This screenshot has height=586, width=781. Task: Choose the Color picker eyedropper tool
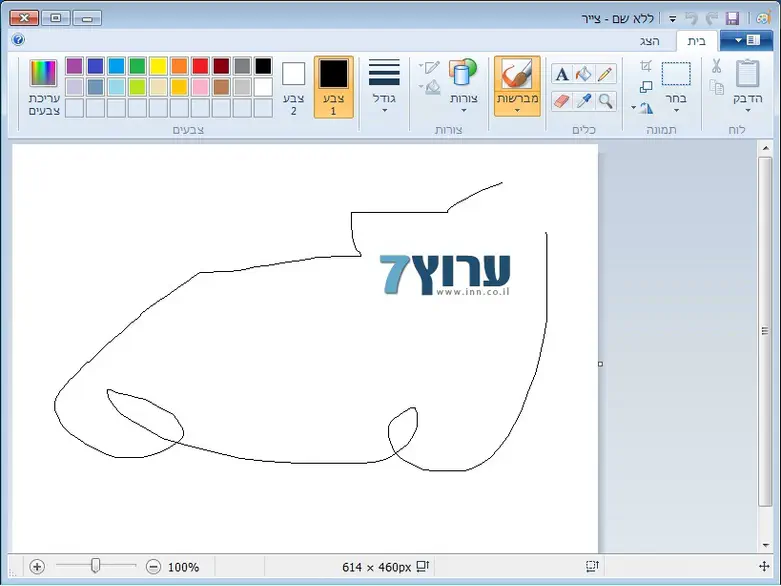pyautogui.click(x=584, y=101)
